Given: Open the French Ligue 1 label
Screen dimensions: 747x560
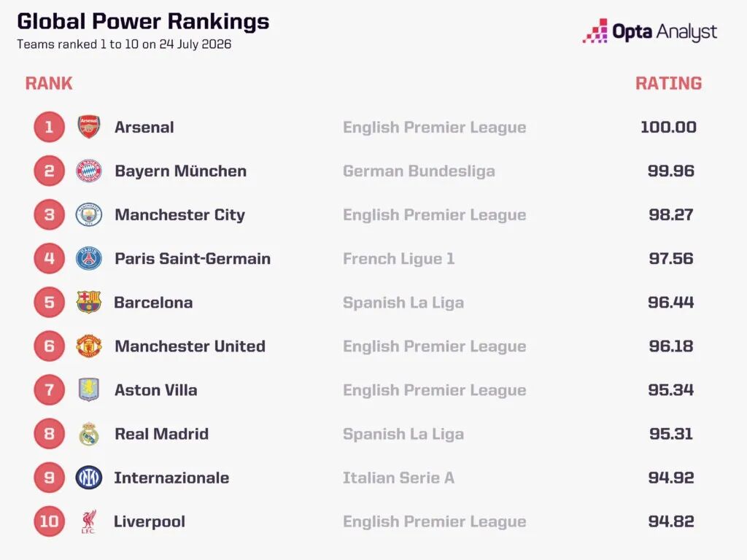Looking at the screenshot, I should tap(399, 259).
